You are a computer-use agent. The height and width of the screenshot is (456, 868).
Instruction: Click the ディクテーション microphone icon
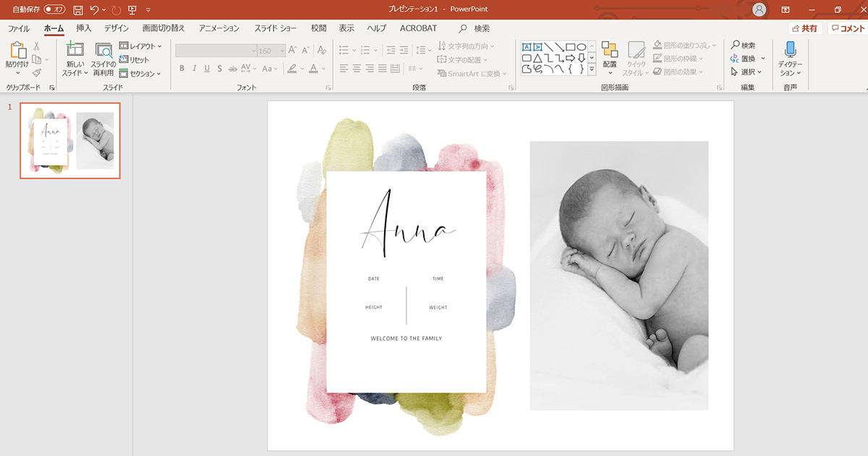point(790,50)
